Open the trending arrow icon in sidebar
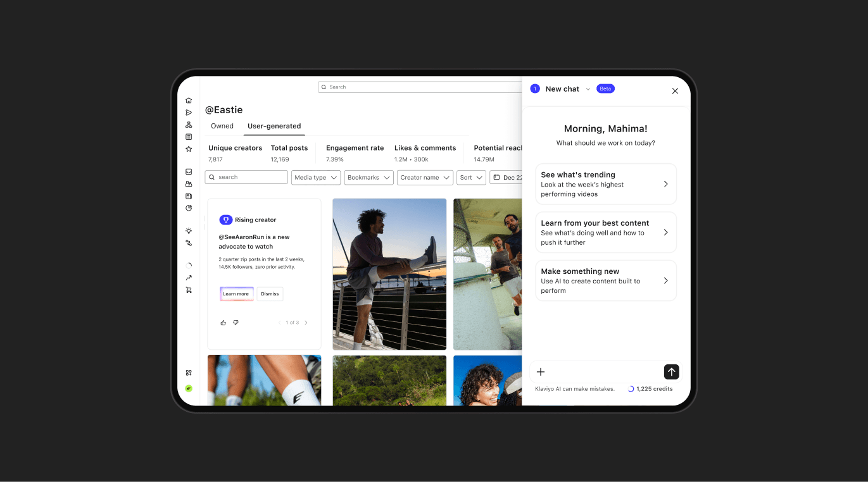868x482 pixels. (x=189, y=278)
